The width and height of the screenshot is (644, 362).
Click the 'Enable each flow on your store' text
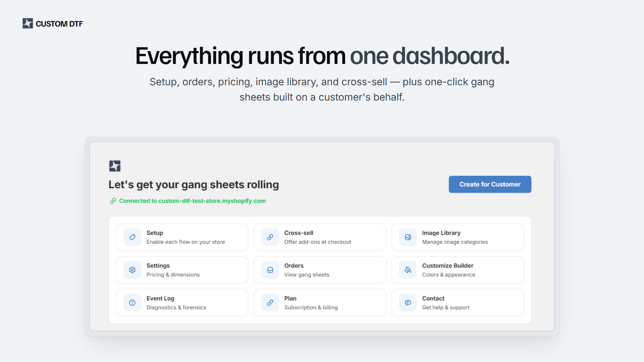pos(186,242)
